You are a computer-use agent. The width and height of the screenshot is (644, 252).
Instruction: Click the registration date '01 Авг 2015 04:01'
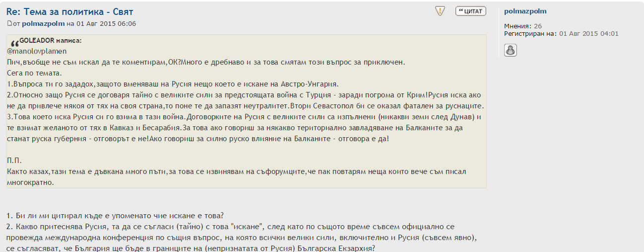click(589, 34)
